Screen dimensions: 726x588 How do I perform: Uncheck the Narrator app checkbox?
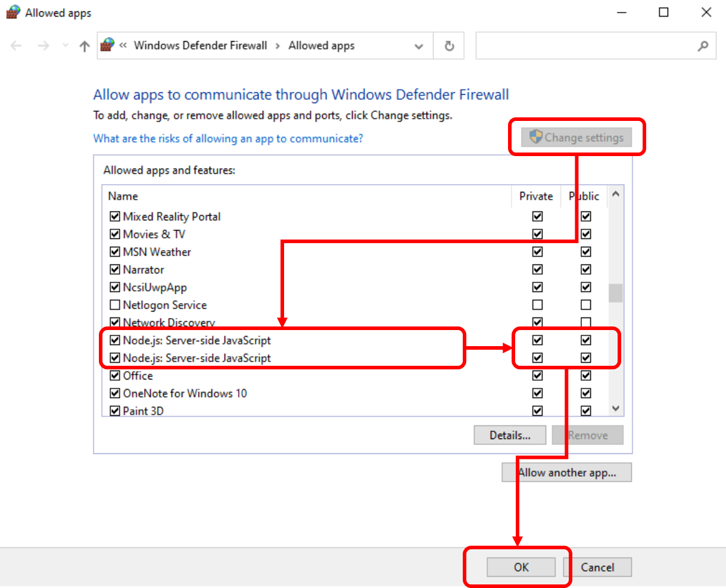point(116,270)
